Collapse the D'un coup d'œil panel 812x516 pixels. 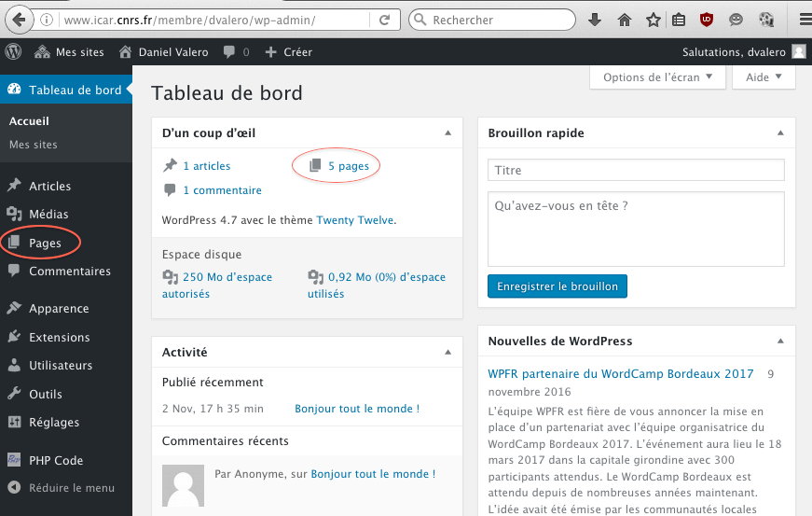[x=447, y=133]
